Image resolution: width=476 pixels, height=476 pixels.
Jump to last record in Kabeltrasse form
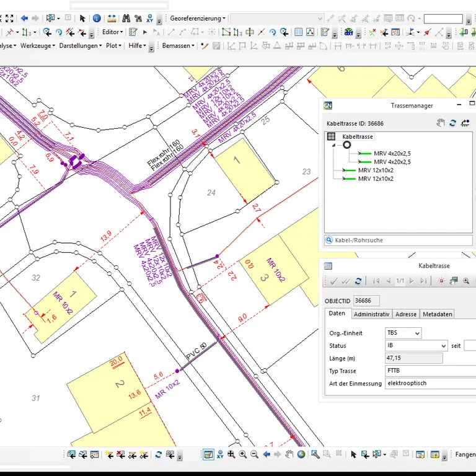(x=423, y=281)
